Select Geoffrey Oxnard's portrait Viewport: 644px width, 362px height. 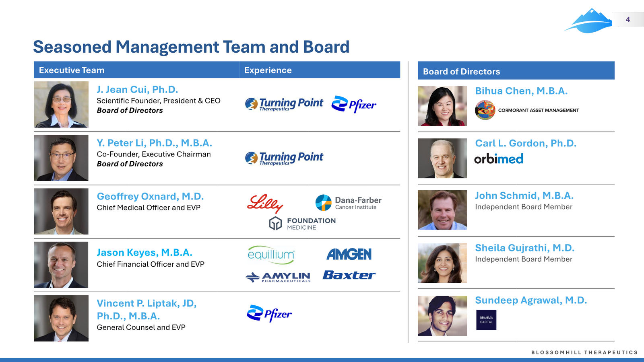pyautogui.click(x=61, y=212)
